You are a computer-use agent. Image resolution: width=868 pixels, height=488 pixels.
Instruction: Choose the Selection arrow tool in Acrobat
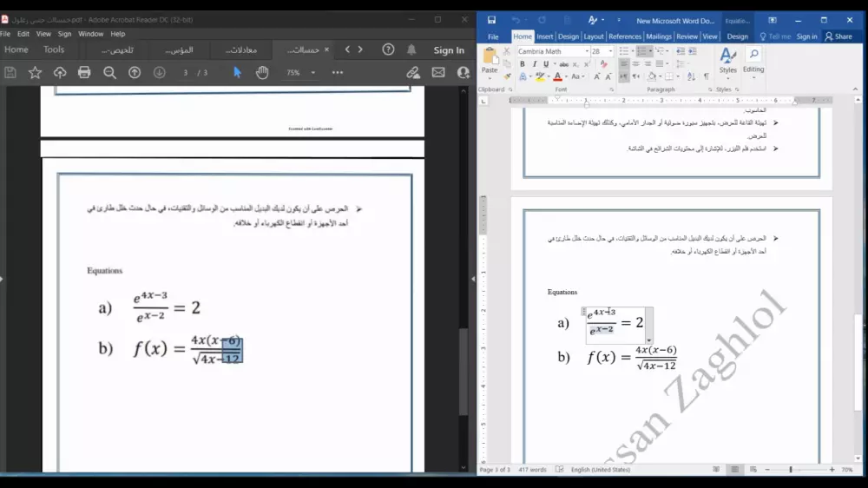[238, 73]
